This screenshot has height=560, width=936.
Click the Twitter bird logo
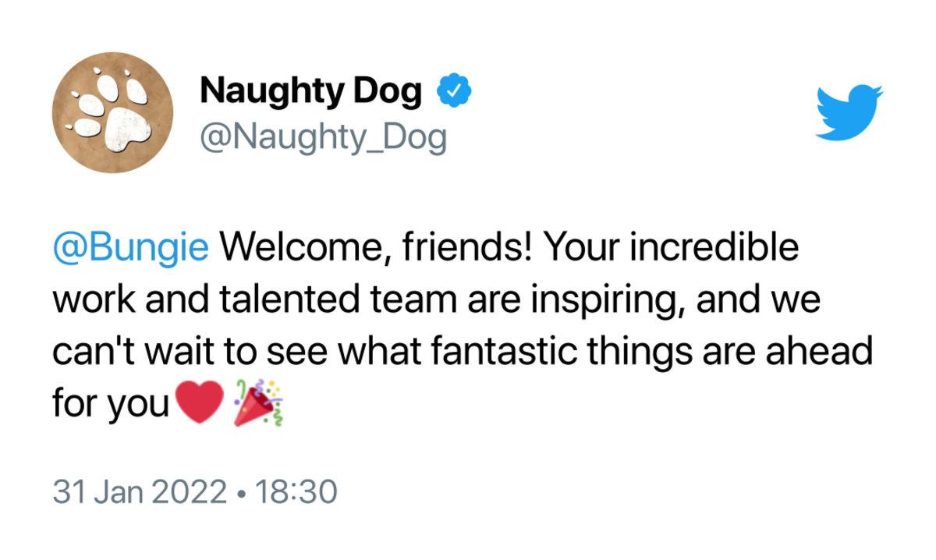point(849,112)
